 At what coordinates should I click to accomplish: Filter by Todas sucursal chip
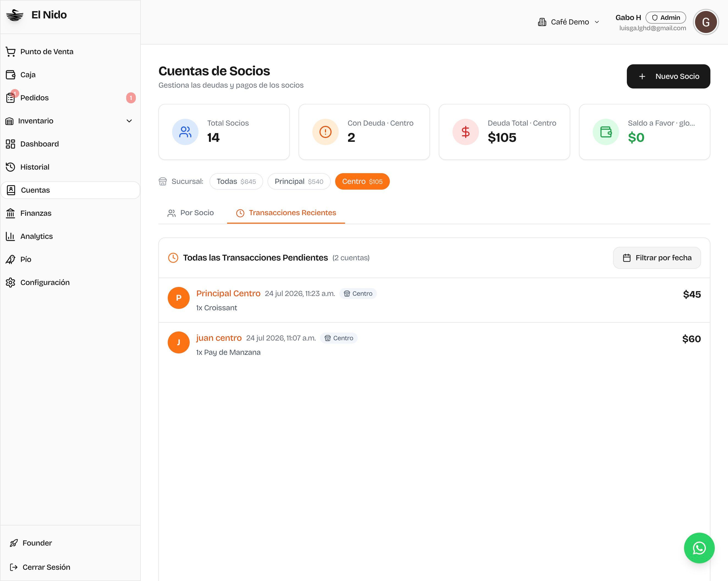(236, 182)
